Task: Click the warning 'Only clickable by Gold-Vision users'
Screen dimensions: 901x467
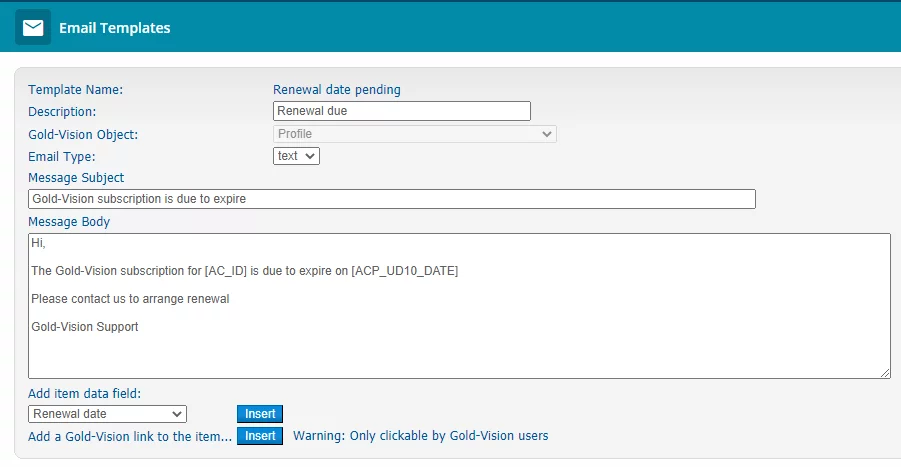Action: click(421, 436)
